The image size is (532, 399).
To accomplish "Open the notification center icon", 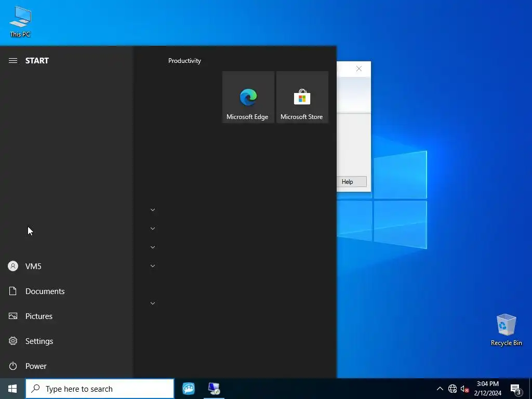I will (515, 389).
